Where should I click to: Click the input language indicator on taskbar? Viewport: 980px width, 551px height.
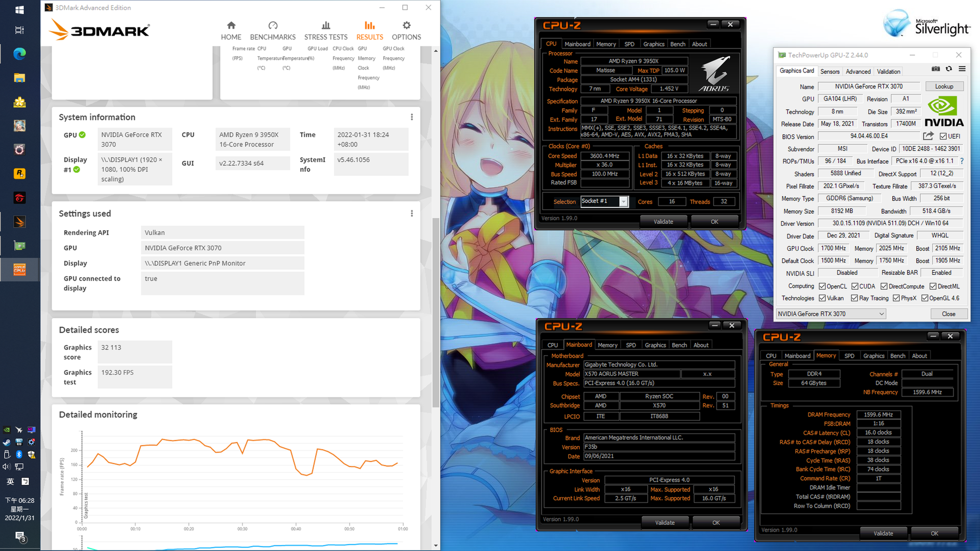pyautogui.click(x=10, y=481)
